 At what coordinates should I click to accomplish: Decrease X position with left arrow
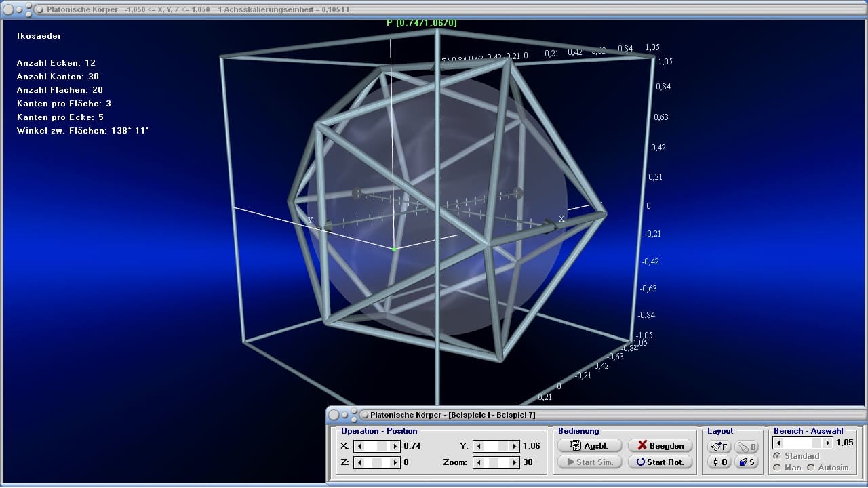click(360, 446)
